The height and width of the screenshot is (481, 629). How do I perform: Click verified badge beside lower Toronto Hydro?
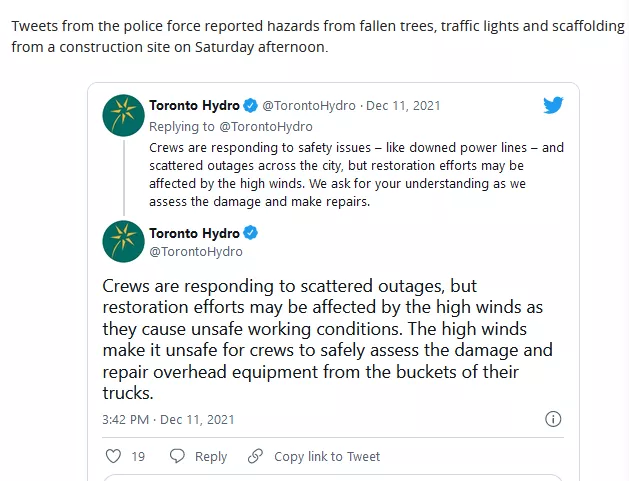tap(251, 233)
